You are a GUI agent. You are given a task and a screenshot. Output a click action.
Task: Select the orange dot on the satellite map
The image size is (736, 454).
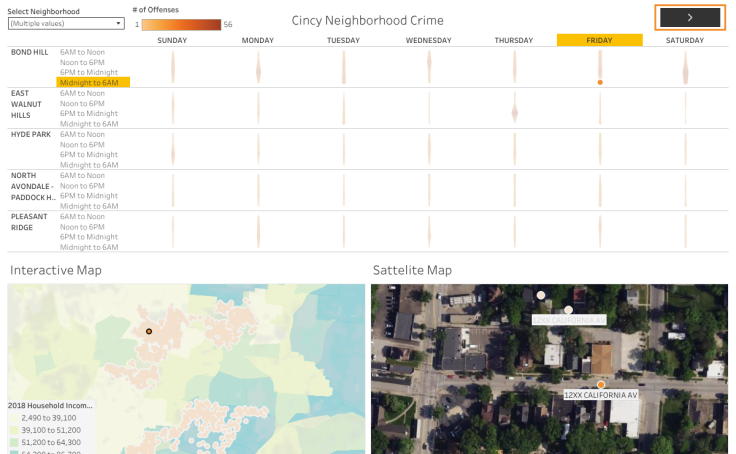(x=601, y=385)
